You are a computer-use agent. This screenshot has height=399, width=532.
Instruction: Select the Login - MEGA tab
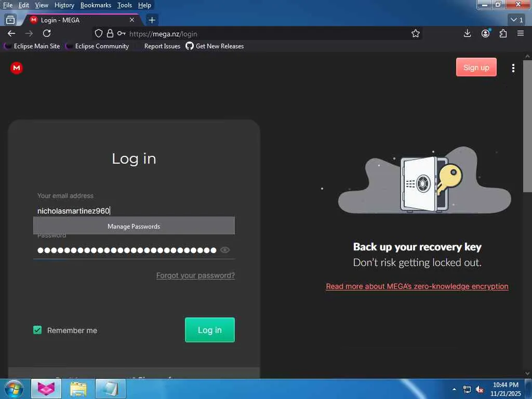pyautogui.click(x=82, y=20)
